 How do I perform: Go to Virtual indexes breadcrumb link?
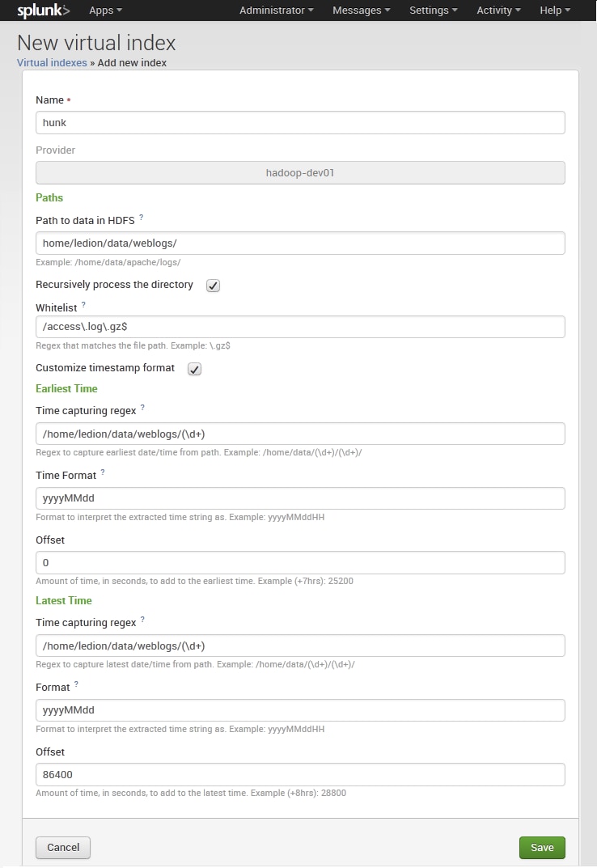(x=52, y=62)
